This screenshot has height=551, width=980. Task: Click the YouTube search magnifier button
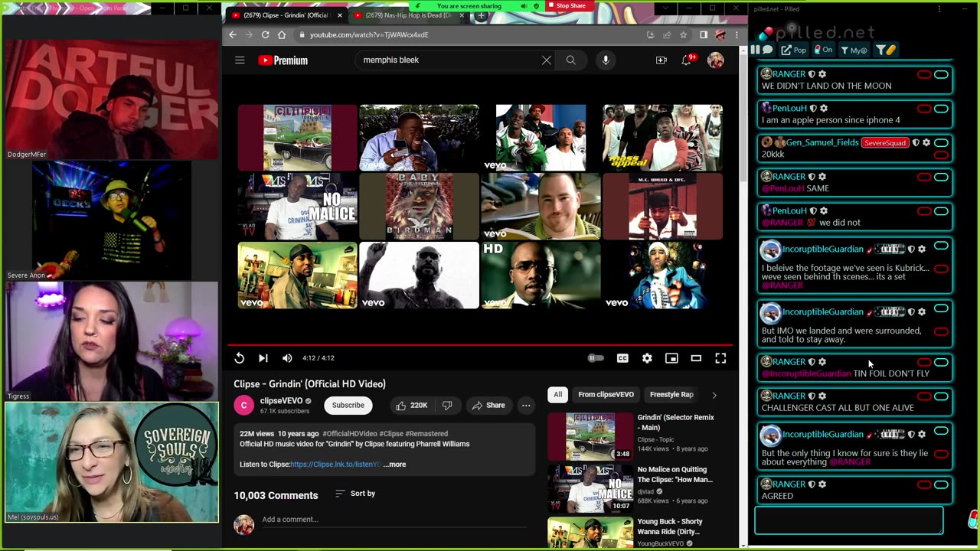tap(571, 60)
